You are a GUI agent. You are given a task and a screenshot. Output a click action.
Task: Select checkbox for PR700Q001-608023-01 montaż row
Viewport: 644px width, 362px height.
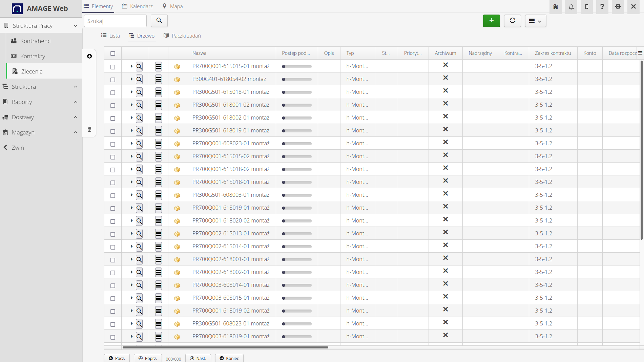click(x=113, y=144)
